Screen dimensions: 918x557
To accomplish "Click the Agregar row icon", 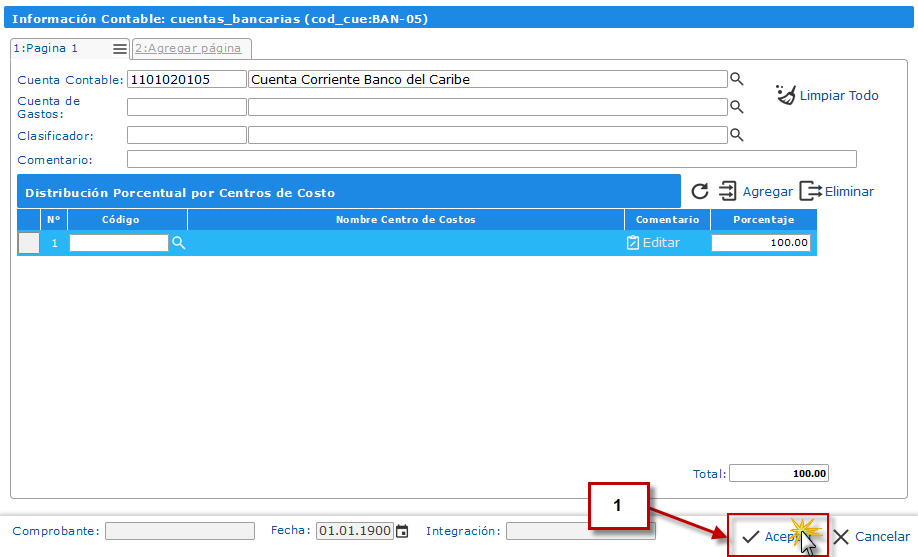I will coord(728,191).
